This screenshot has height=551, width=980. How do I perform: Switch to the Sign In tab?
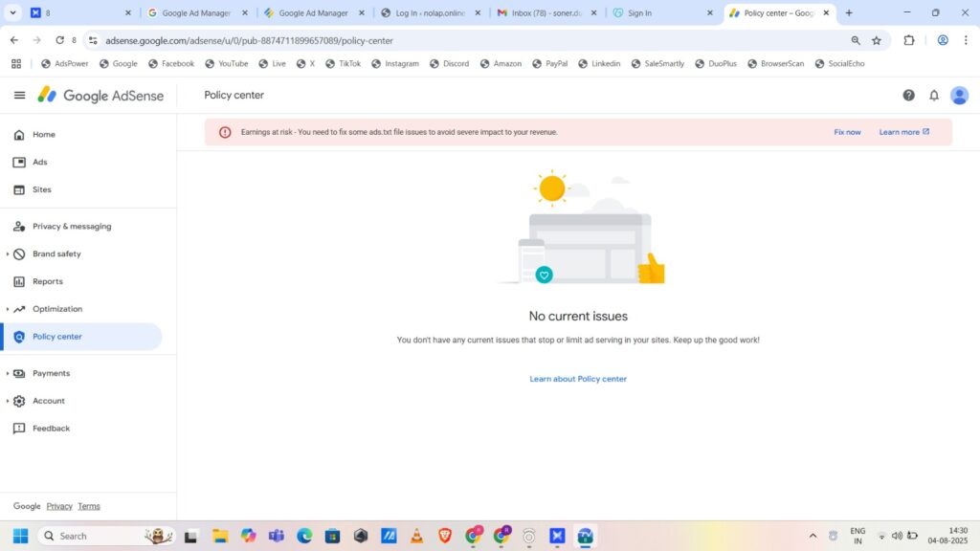(639, 12)
